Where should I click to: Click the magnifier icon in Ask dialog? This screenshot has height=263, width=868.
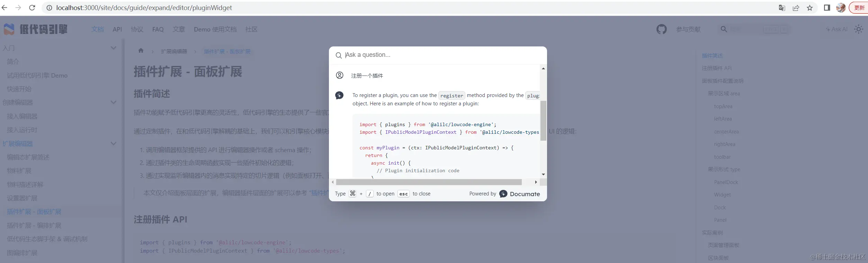(x=339, y=55)
